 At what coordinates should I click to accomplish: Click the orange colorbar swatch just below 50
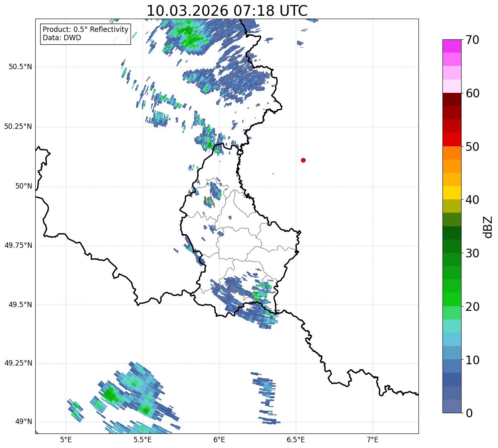point(452,153)
